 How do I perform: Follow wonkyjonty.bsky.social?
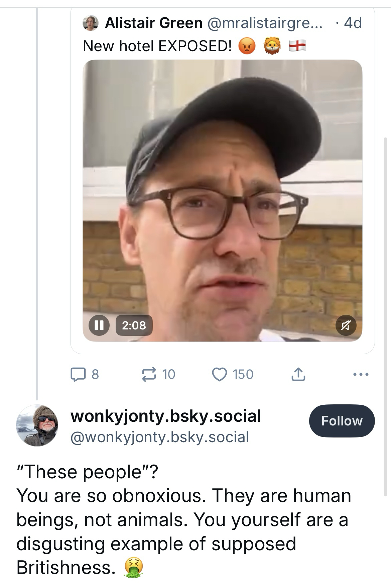(x=342, y=421)
